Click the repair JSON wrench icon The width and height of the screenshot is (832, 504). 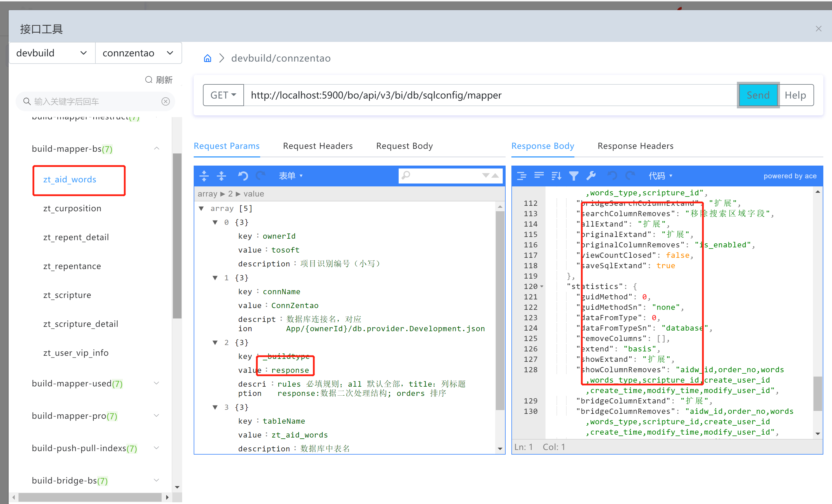click(x=591, y=175)
